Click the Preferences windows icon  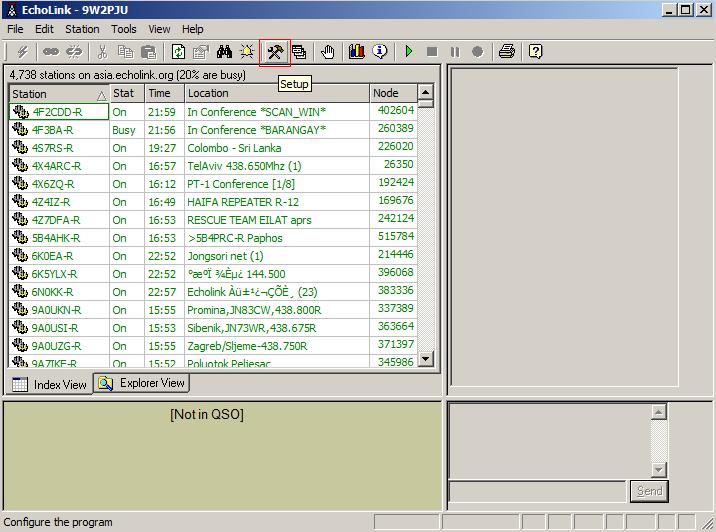click(299, 52)
